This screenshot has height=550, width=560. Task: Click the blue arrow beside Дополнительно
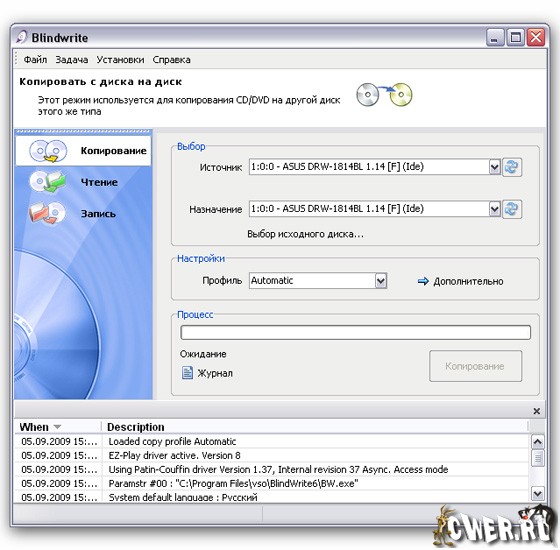point(423,281)
